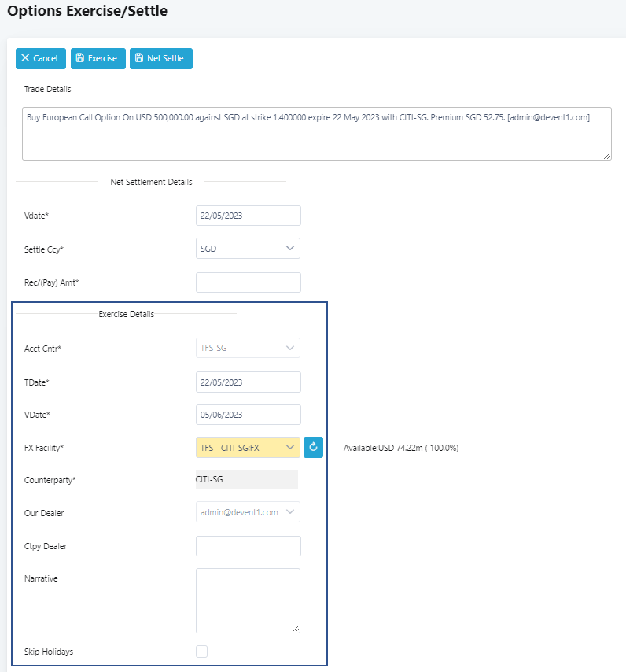
Task: Click the save icon on Net Settle button
Action: point(139,58)
